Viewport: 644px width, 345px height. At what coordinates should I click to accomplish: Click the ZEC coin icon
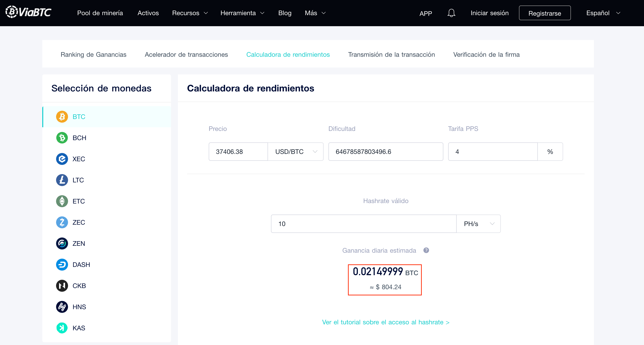click(x=62, y=222)
